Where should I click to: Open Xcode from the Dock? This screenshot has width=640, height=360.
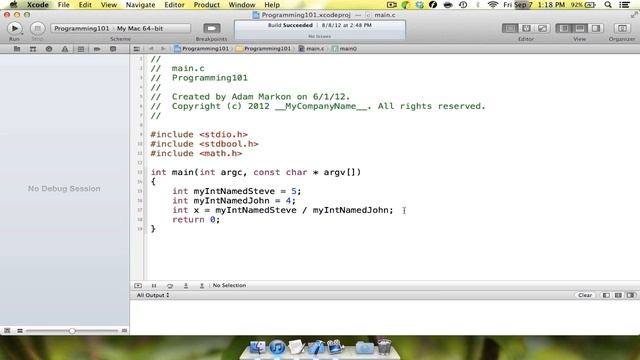pos(316,347)
